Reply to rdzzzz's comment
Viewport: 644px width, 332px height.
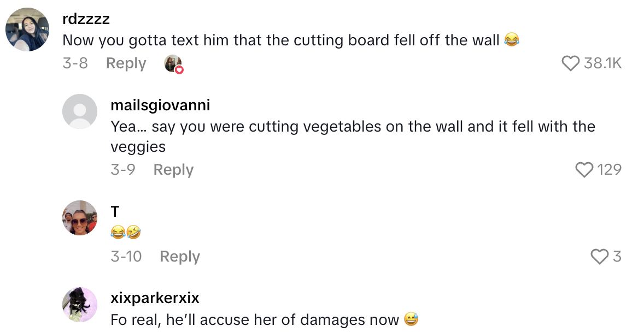click(x=126, y=64)
